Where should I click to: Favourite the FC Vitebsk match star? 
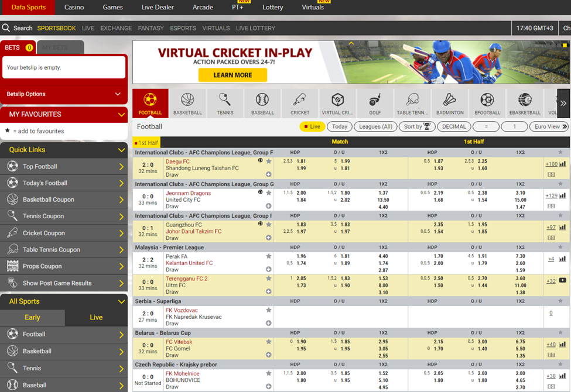tap(269, 342)
